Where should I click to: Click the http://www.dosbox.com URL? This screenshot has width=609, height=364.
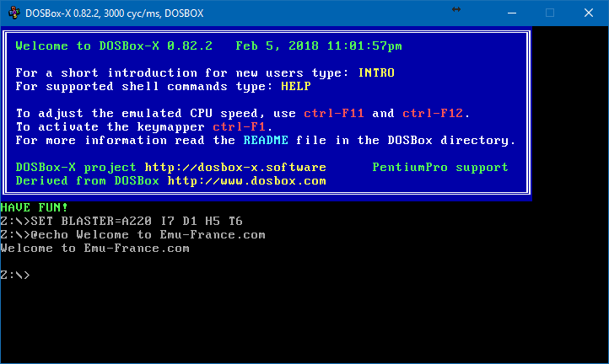pos(246,181)
